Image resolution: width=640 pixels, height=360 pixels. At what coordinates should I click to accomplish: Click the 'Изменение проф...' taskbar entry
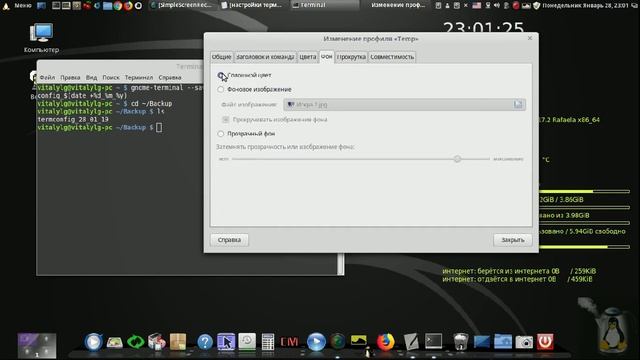pos(395,5)
